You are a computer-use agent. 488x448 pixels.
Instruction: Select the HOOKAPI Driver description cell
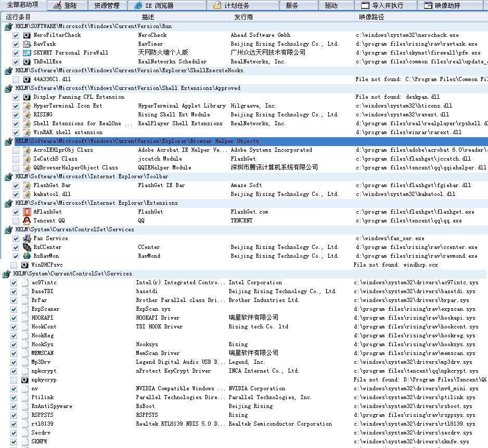tap(158, 318)
